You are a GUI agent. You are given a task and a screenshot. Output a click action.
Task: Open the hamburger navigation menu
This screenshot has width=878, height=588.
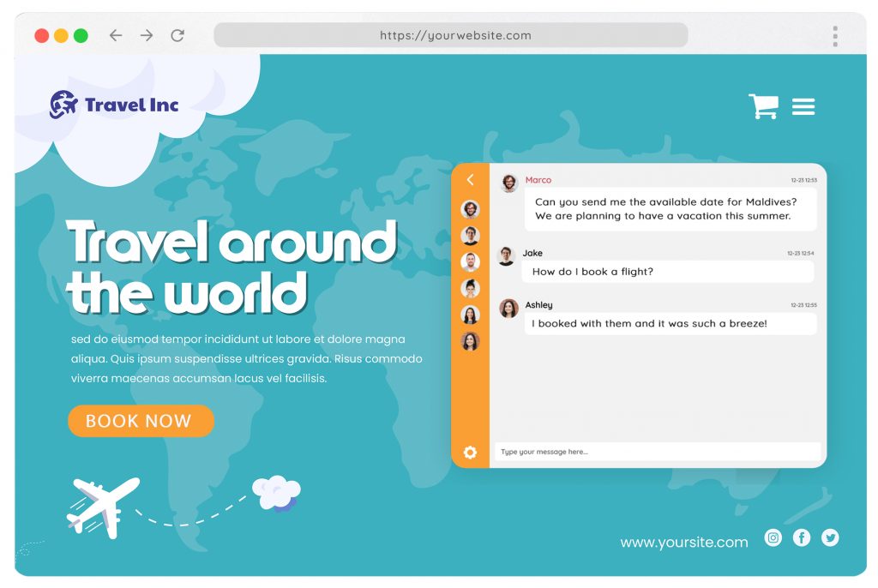pyautogui.click(x=803, y=106)
